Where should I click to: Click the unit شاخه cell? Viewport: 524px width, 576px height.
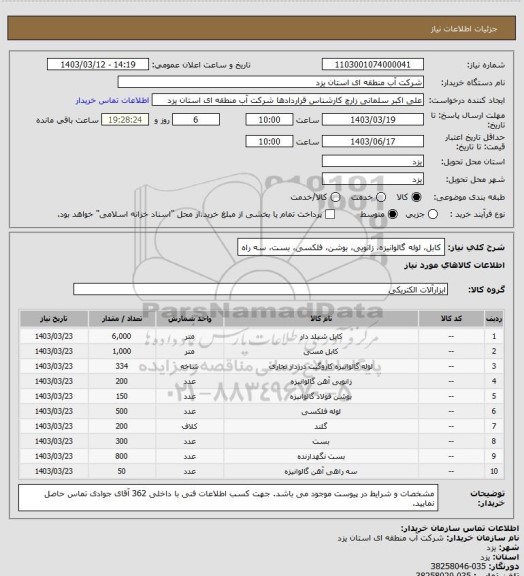point(190,367)
